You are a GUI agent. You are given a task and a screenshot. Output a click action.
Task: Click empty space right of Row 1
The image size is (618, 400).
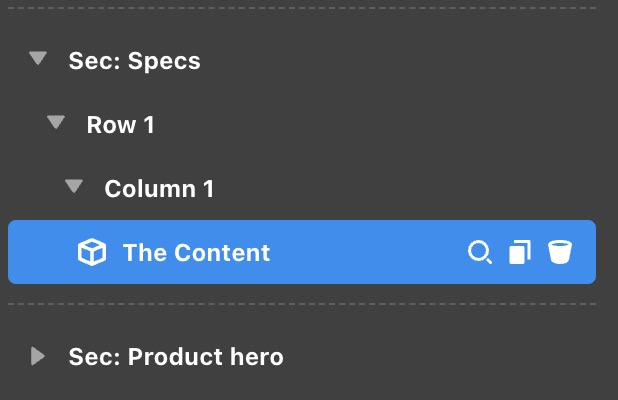[380, 125]
